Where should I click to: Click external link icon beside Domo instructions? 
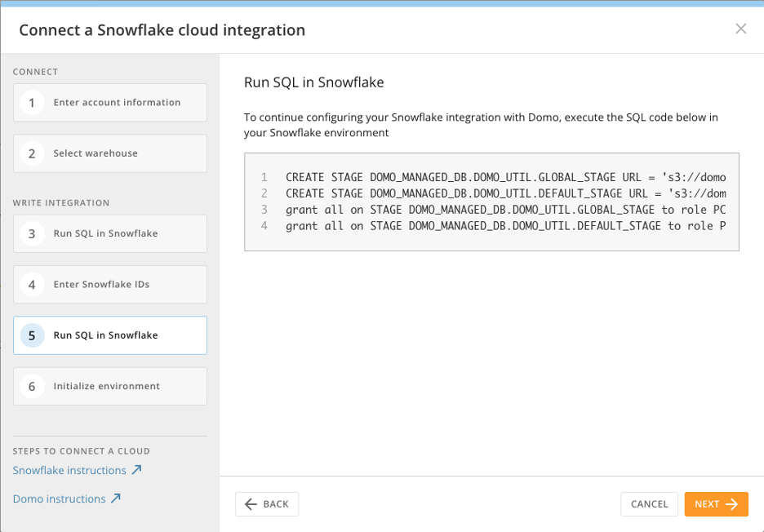(x=116, y=499)
